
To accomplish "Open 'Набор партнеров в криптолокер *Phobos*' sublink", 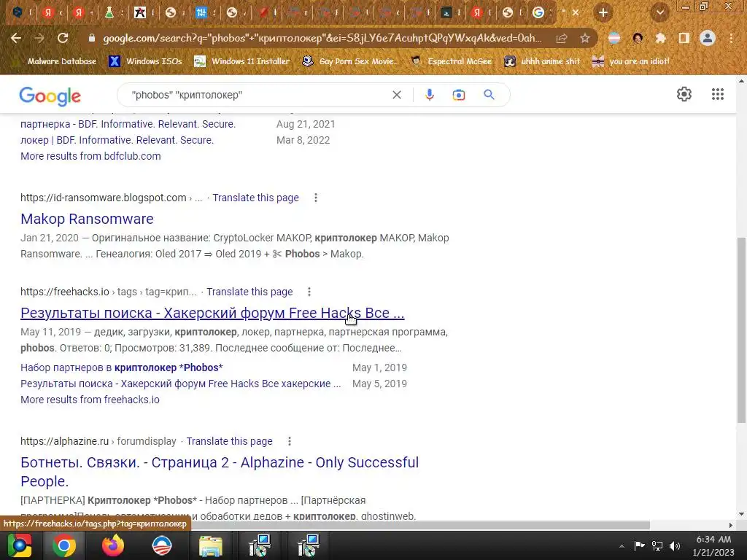I will point(122,367).
